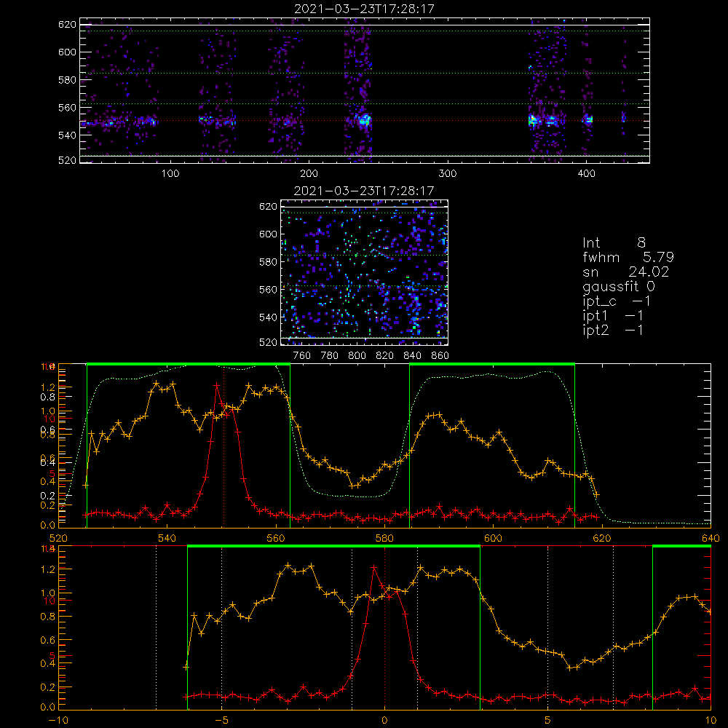Click the timestamp title above the small square image
The width and height of the screenshot is (728, 728).
364,191
